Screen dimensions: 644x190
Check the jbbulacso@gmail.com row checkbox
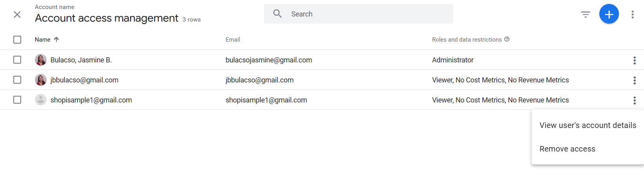click(x=17, y=80)
